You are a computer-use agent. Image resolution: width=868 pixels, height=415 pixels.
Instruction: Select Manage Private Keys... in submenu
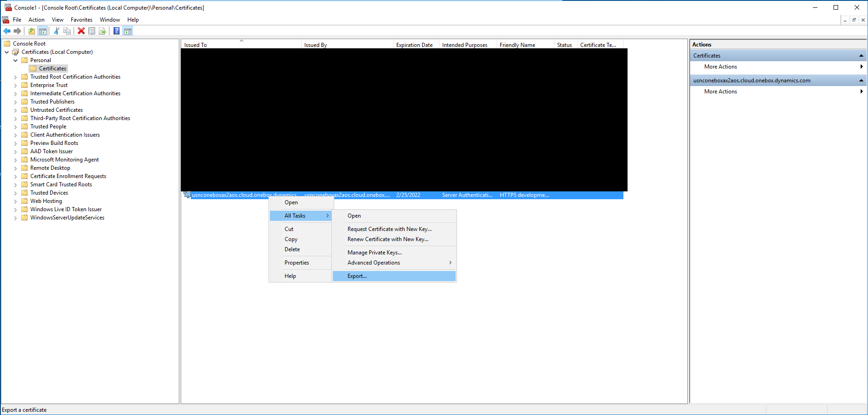click(x=394, y=253)
